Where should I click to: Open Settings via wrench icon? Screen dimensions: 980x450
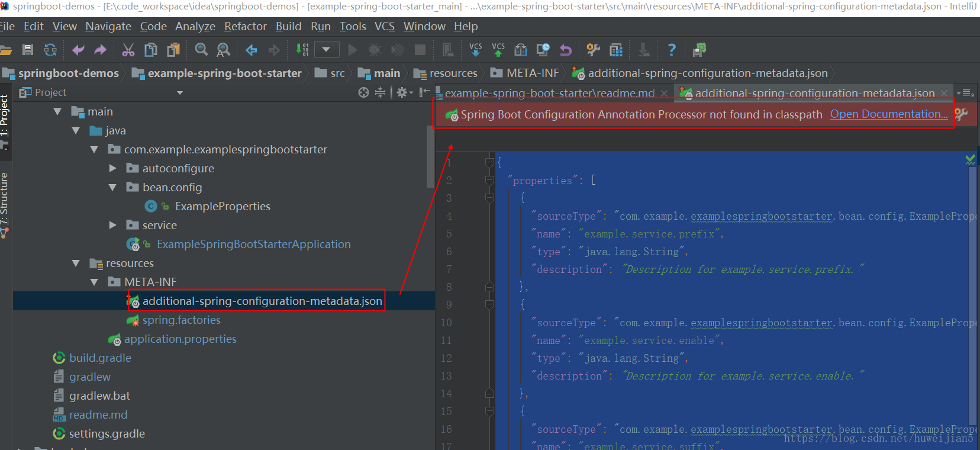[593, 50]
